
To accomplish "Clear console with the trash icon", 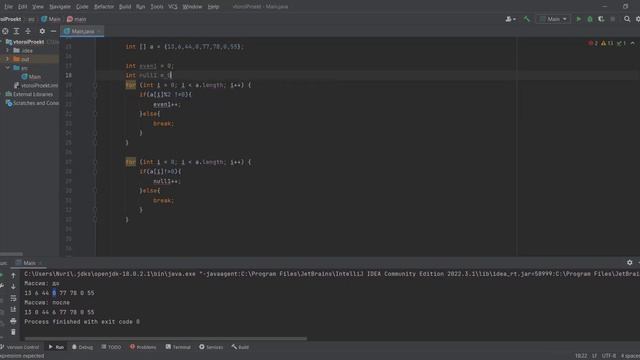I will [x=13, y=332].
